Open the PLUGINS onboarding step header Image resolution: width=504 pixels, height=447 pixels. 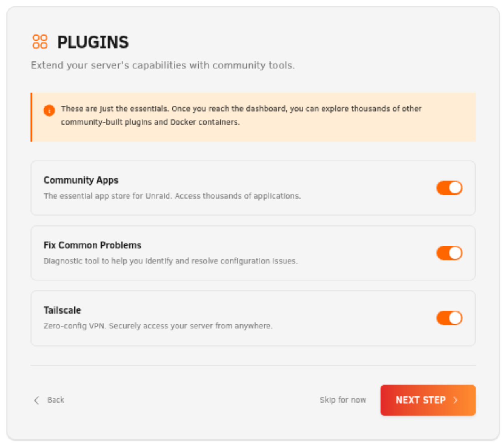point(93,42)
